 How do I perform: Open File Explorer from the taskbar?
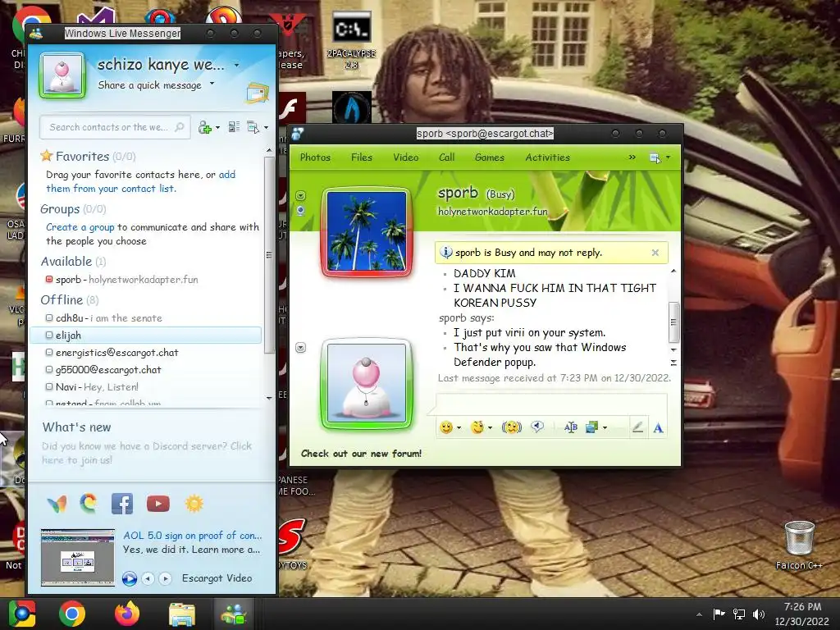coord(182,614)
